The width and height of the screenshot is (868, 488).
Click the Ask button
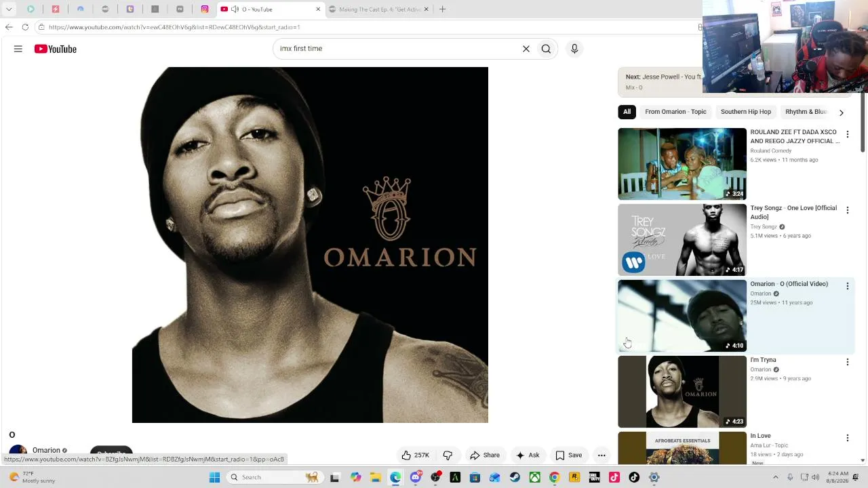pos(528,455)
